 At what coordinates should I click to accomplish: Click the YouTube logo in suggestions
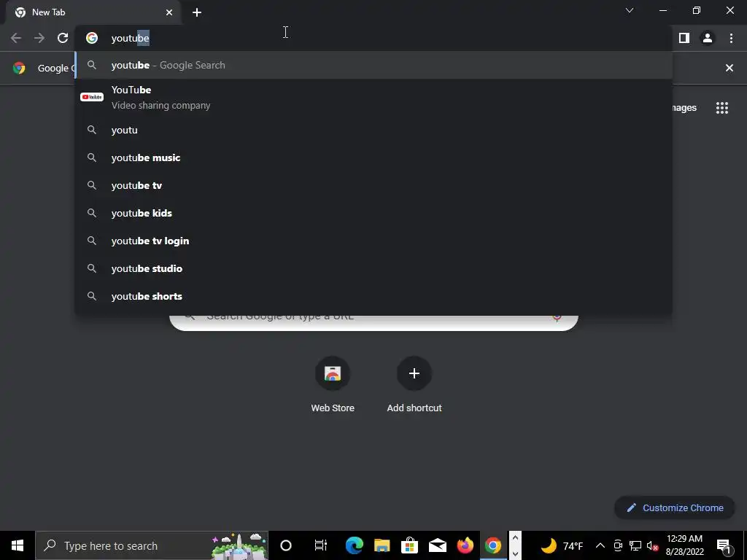[x=92, y=97]
